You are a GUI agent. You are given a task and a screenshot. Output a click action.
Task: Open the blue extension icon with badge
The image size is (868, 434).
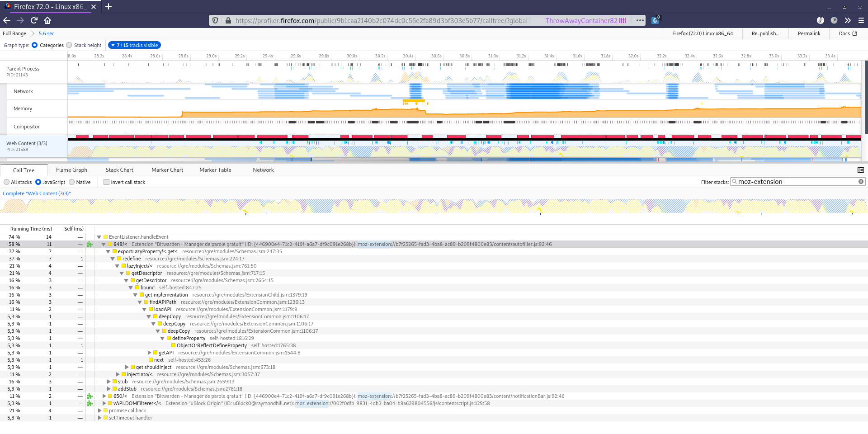click(655, 20)
